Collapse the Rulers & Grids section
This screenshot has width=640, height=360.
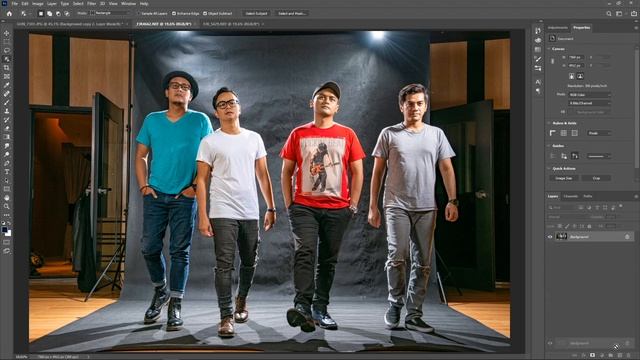tap(549, 123)
